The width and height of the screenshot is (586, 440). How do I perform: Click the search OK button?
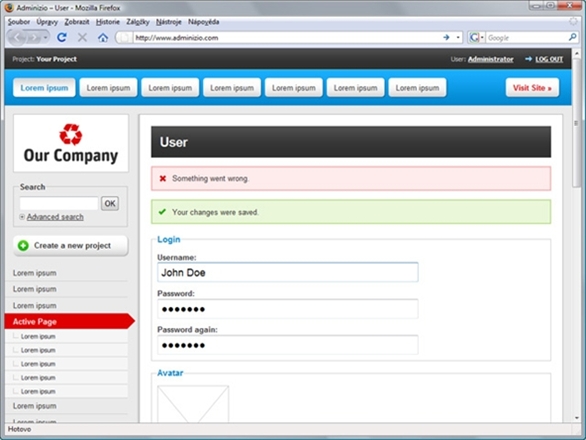(x=110, y=203)
